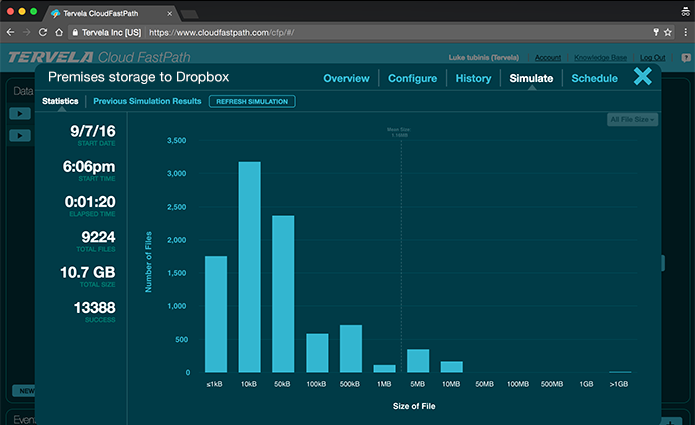
Task: Click the browser reload icon
Action: [49, 32]
